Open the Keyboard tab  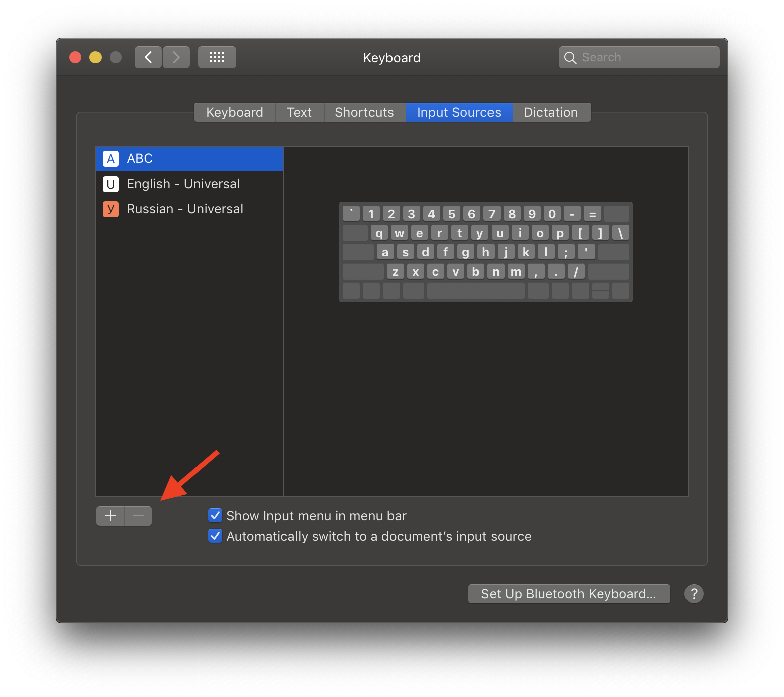click(x=234, y=112)
